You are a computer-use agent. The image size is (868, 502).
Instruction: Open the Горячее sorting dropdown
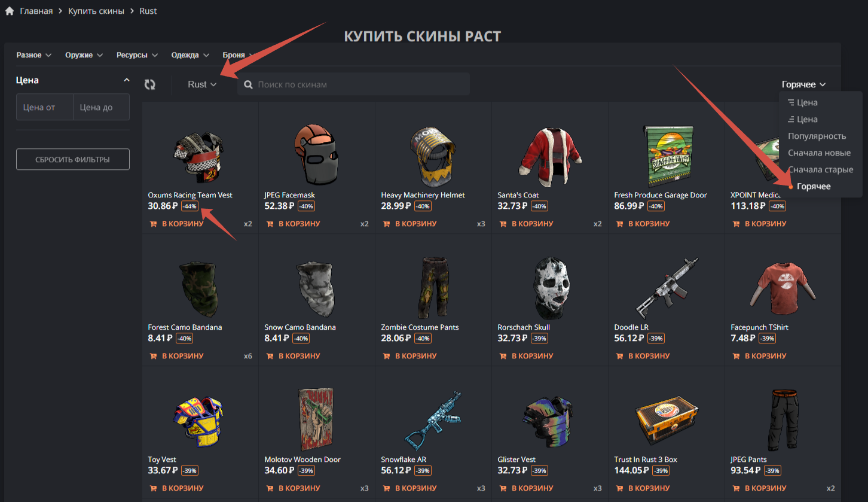[804, 84]
